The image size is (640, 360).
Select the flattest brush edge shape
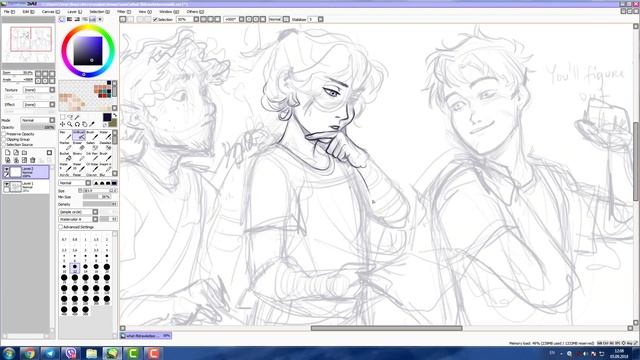114,183
